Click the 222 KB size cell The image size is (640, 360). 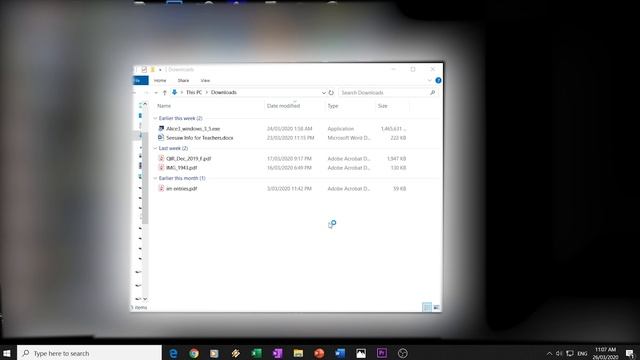(398, 138)
